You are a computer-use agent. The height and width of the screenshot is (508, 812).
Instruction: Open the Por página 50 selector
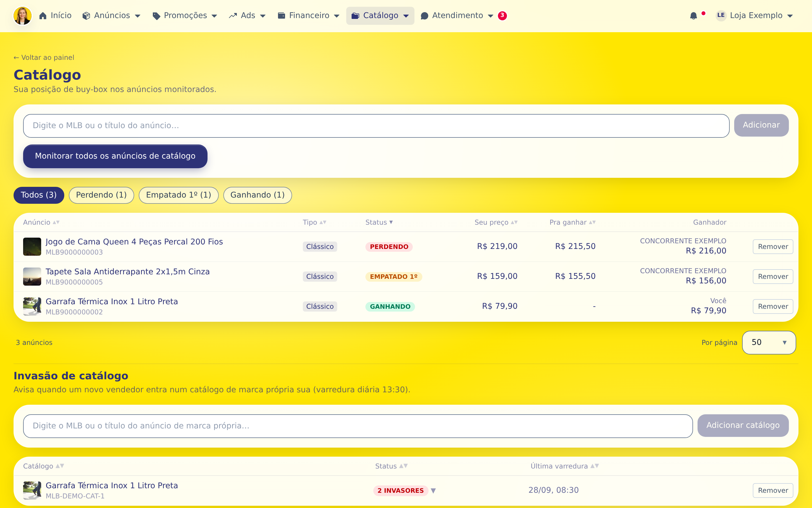coord(769,342)
